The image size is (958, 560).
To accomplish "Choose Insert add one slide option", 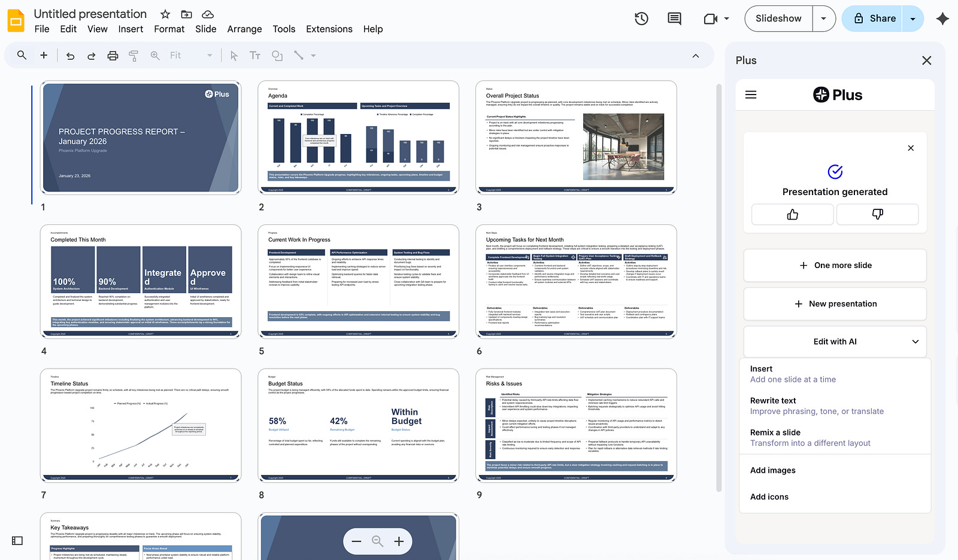I will point(835,374).
